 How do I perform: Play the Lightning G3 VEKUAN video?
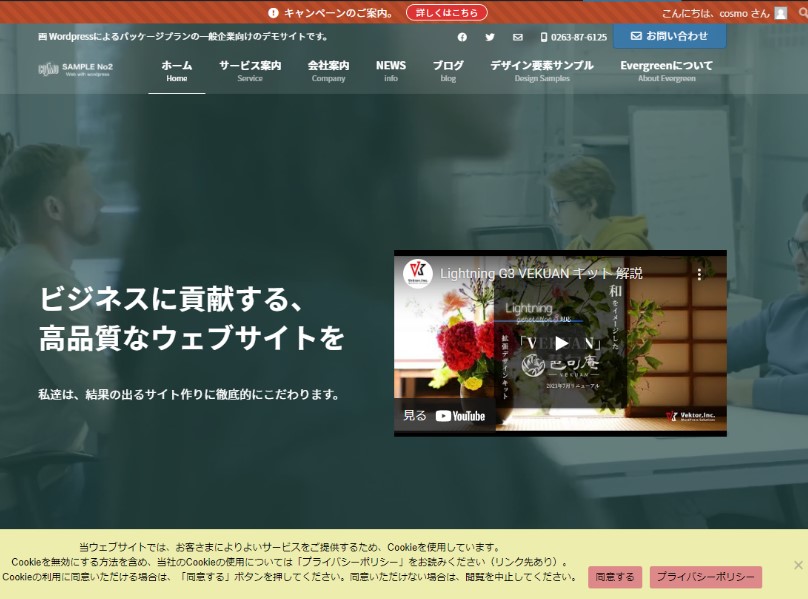click(560, 343)
